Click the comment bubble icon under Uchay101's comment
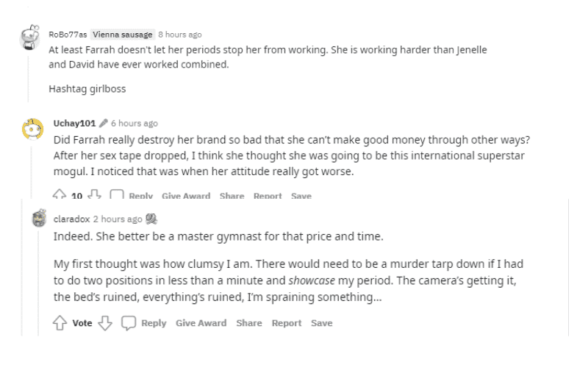The image size is (588, 368). point(117,194)
